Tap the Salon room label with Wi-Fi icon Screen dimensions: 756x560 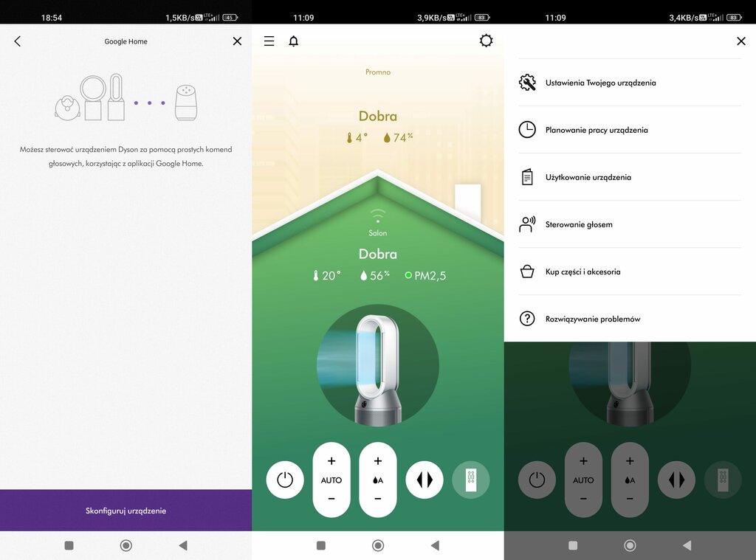pos(377,223)
